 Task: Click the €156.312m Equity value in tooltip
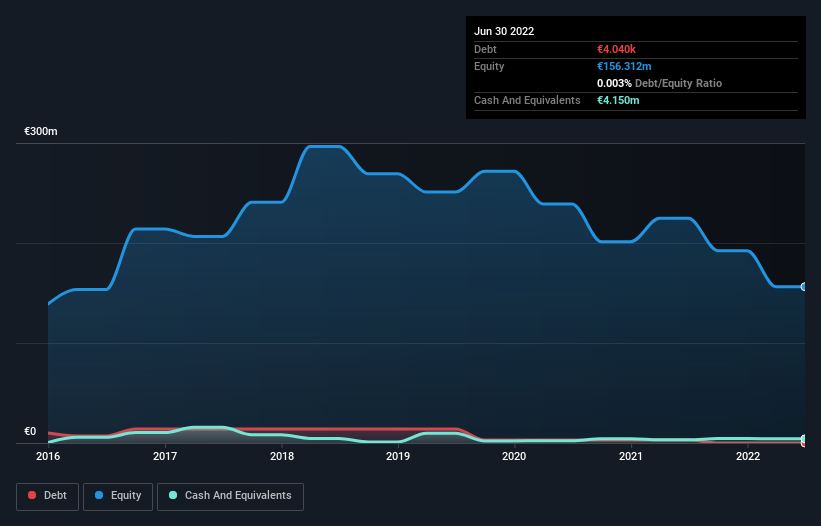click(624, 66)
